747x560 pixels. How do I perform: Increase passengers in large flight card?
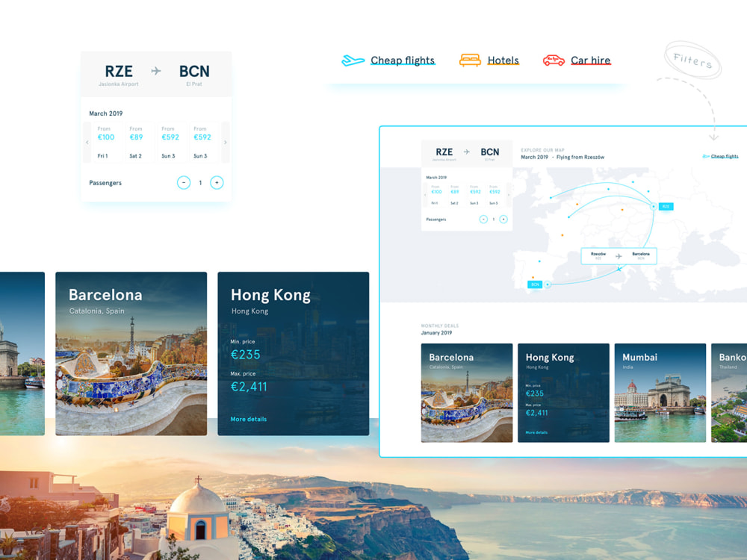pyautogui.click(x=217, y=182)
